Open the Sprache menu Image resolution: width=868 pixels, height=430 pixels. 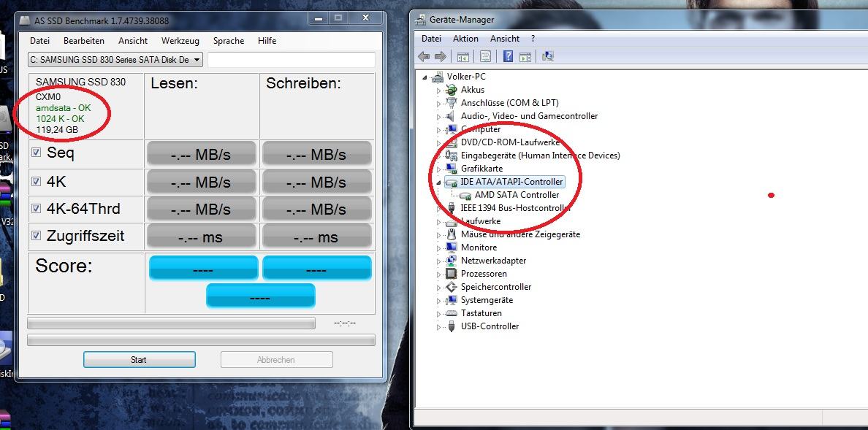coord(229,41)
